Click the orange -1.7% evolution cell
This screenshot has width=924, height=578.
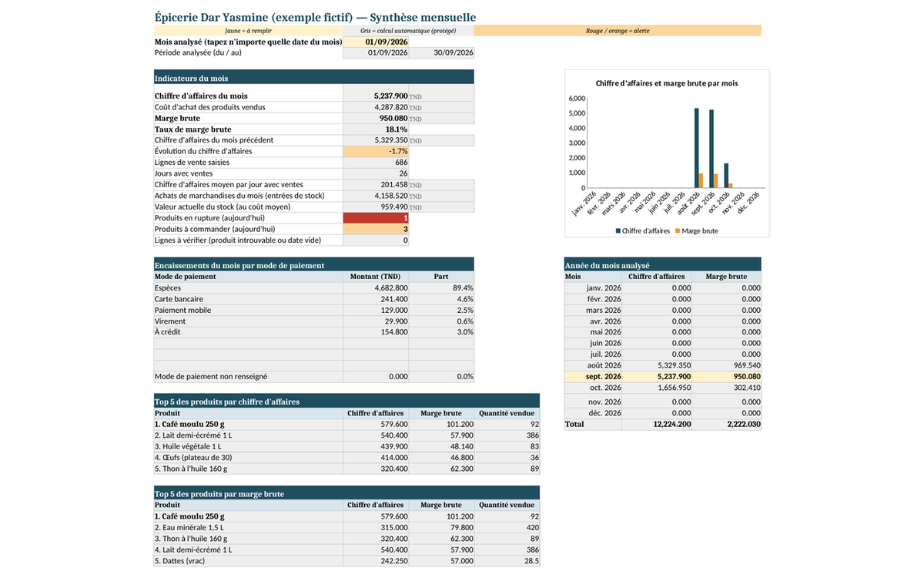click(376, 151)
